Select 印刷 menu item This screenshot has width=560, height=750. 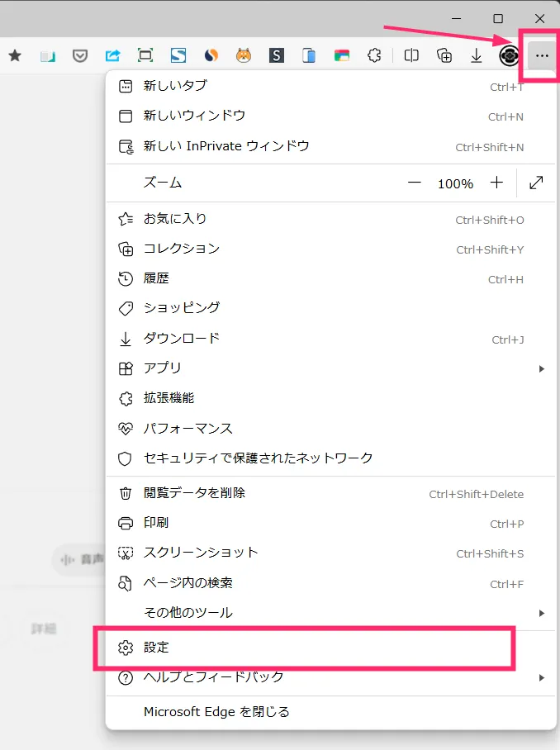[330, 523]
